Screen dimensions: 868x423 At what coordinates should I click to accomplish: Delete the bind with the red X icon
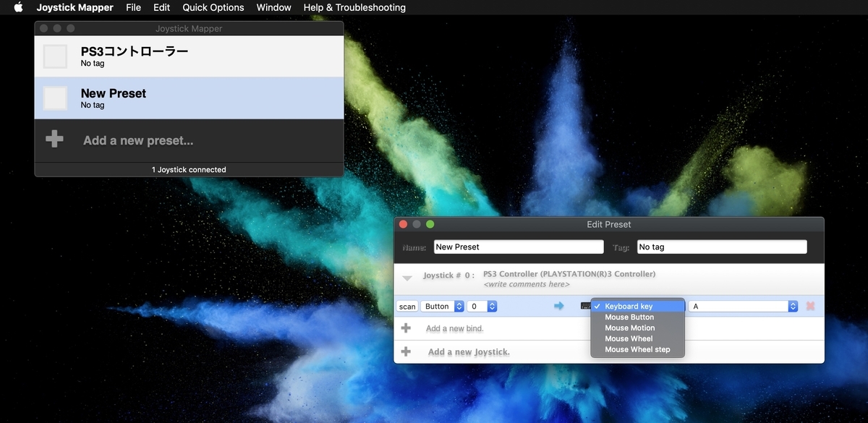pos(810,307)
